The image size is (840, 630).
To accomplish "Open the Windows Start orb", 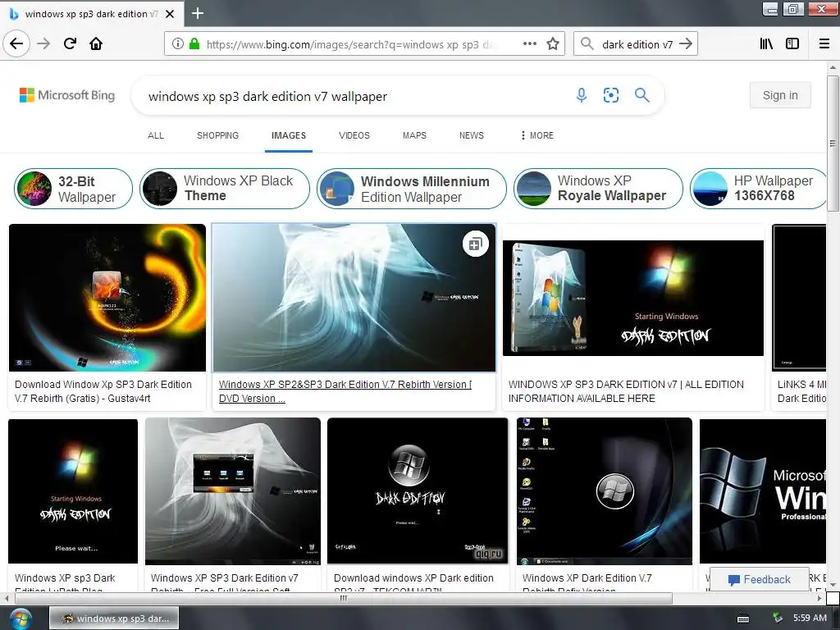I will 20,619.
